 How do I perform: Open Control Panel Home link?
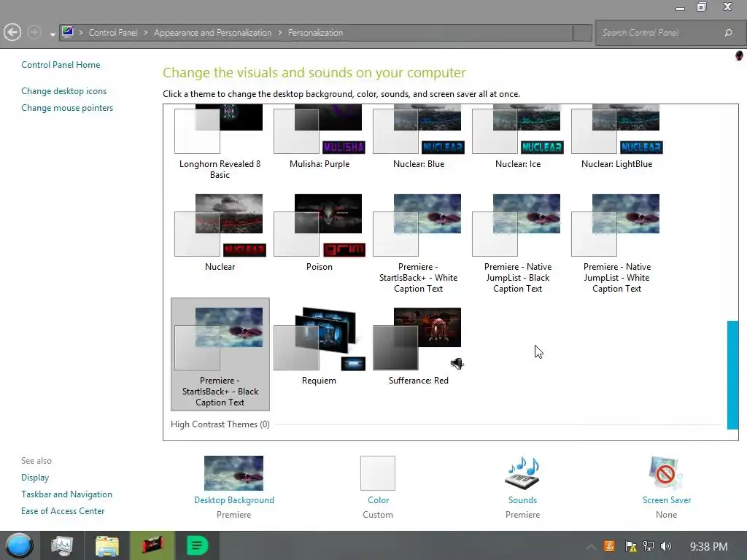pyautogui.click(x=61, y=65)
